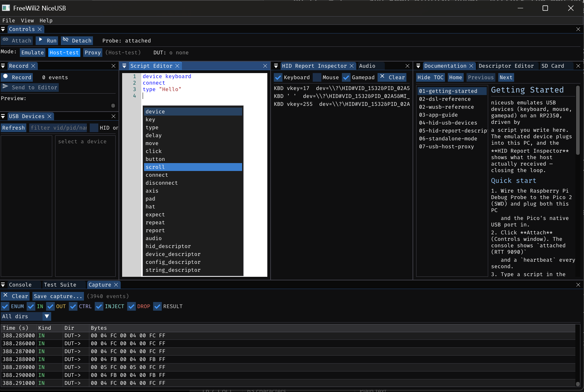Pick 'hid_descriptor' from the autocomplete list
The image size is (584, 392).
193,246
